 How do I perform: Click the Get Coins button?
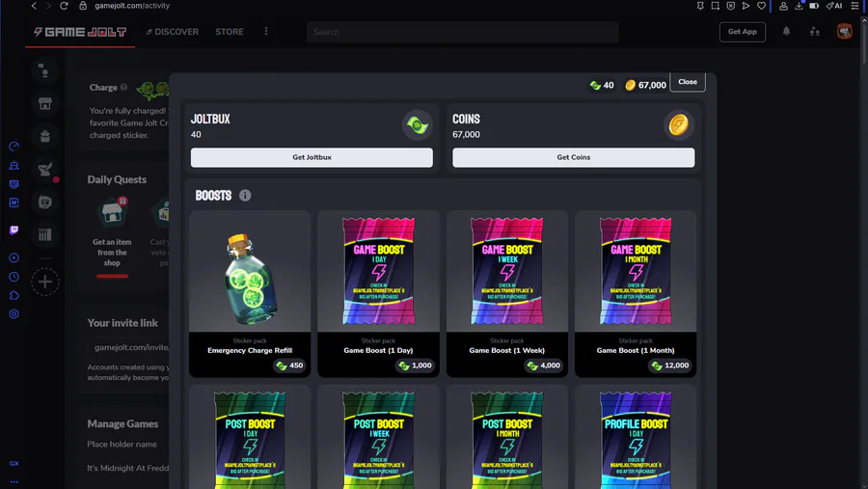(x=574, y=157)
